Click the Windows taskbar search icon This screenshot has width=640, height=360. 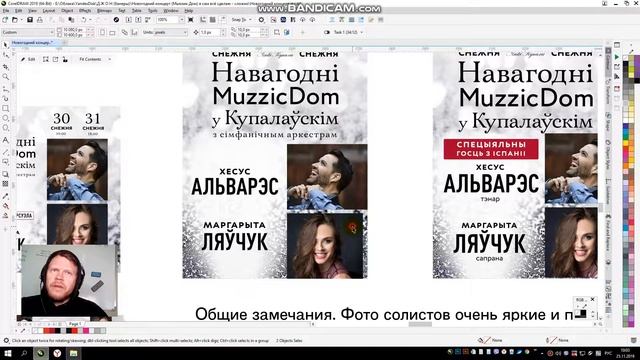tap(24, 353)
